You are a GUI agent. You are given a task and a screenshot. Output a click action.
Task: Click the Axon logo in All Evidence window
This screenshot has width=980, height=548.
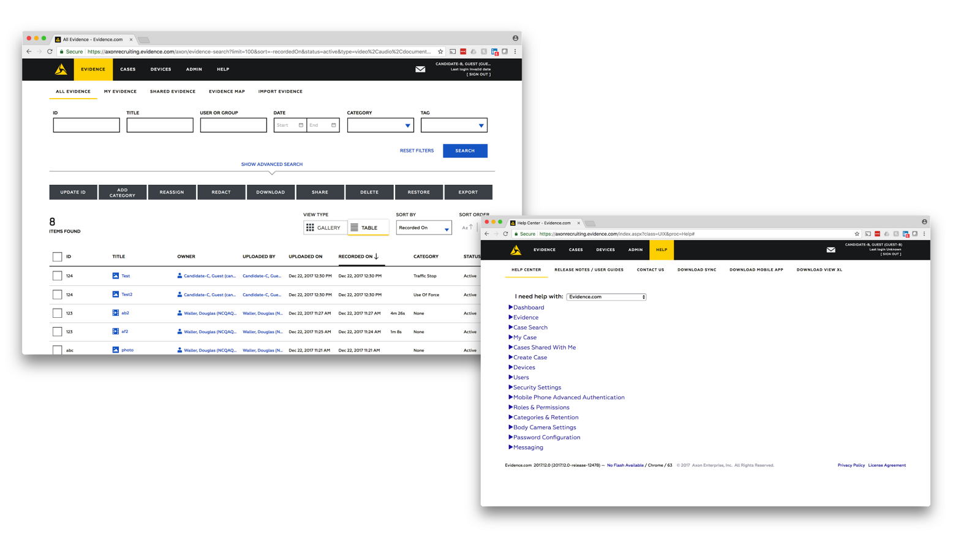tap(61, 69)
